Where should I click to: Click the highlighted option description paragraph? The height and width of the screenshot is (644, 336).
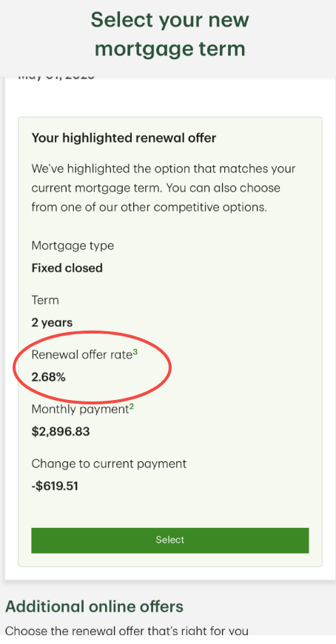point(164,188)
